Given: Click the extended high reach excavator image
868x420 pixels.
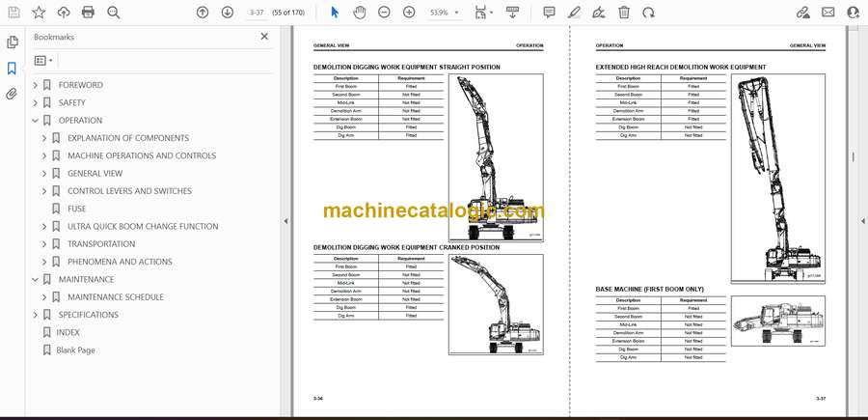Looking at the screenshot, I should click(777, 179).
